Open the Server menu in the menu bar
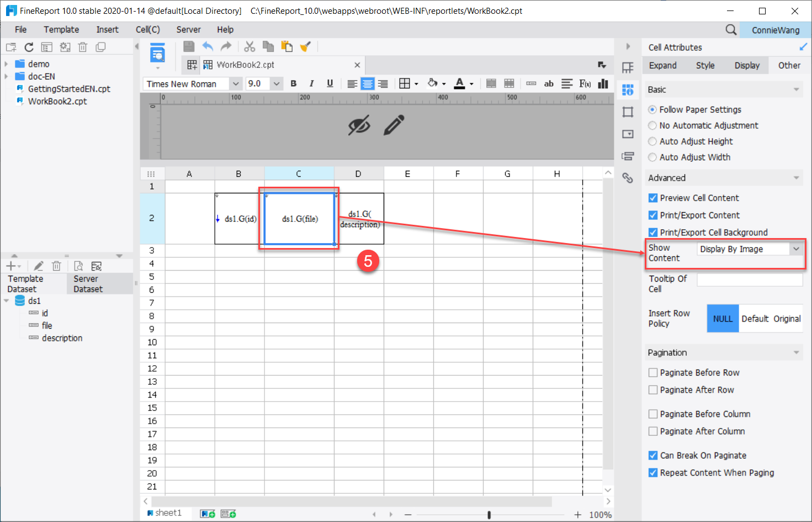Image resolution: width=812 pixels, height=522 pixels. pos(188,29)
